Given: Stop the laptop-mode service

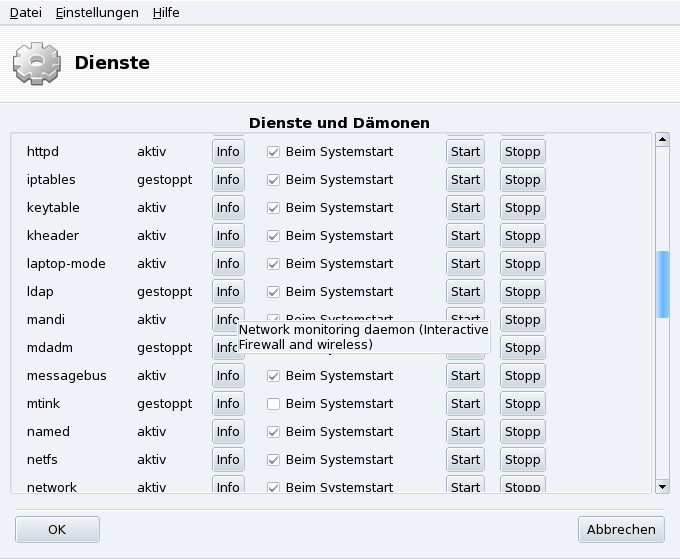Looking at the screenshot, I should [x=523, y=264].
